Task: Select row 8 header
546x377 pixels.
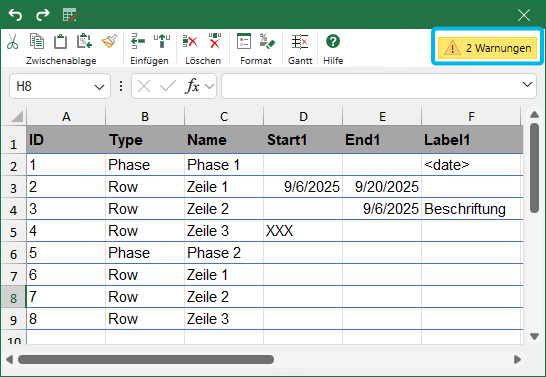Action: point(13,297)
